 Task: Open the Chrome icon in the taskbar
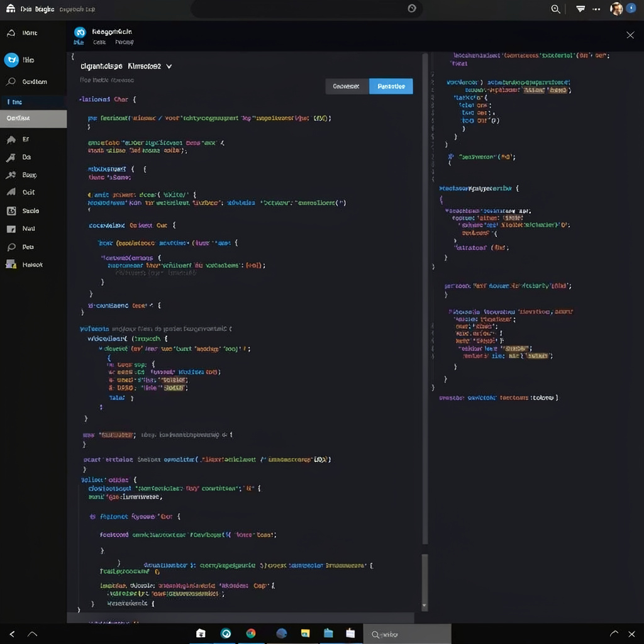[251, 633]
